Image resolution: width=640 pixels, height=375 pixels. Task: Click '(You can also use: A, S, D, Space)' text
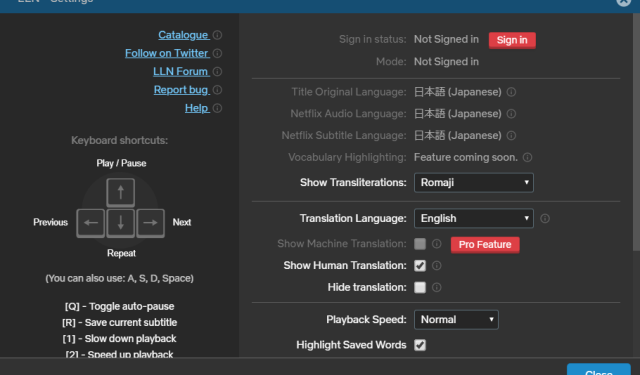coord(120,279)
